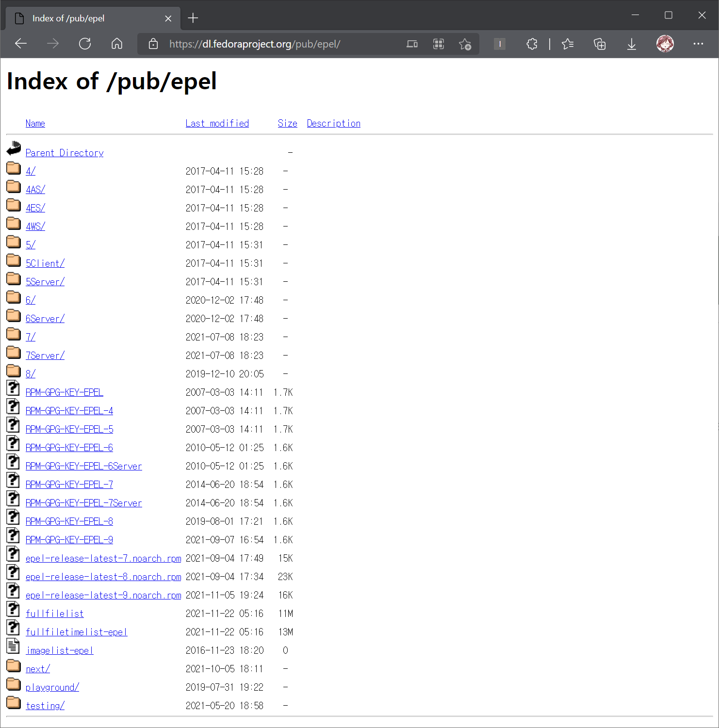719x728 pixels.
Task: Open the 5/ directory
Action: [x=31, y=245]
